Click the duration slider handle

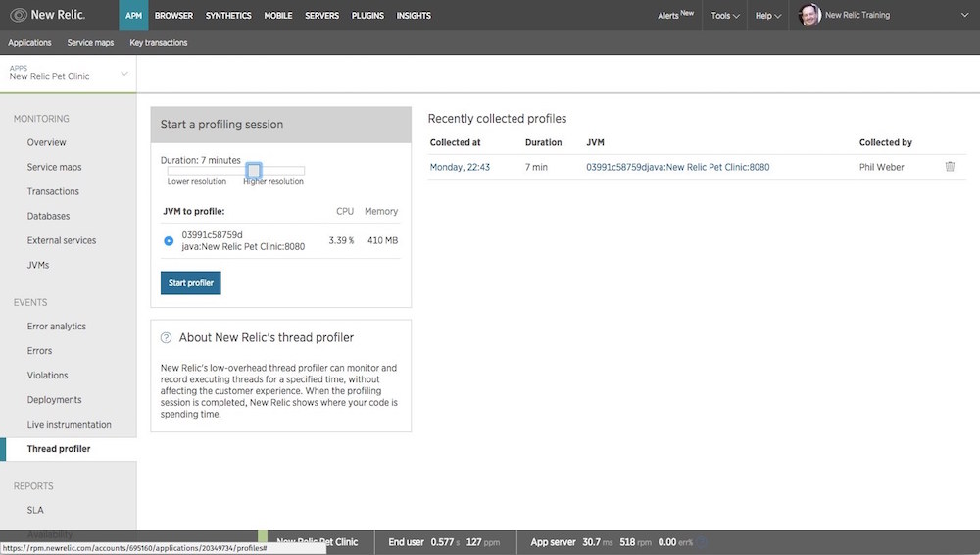254,171
